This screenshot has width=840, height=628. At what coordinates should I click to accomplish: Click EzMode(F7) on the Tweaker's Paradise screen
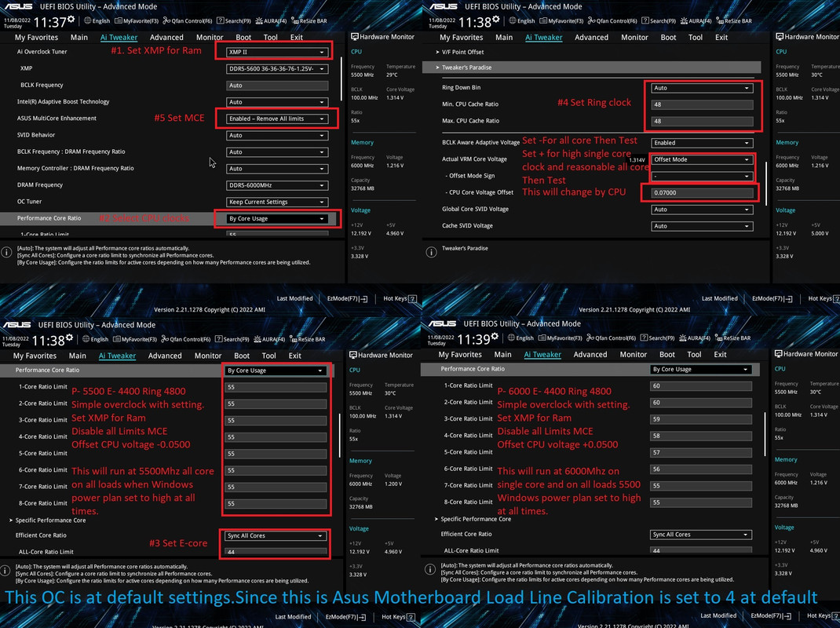[x=772, y=298]
